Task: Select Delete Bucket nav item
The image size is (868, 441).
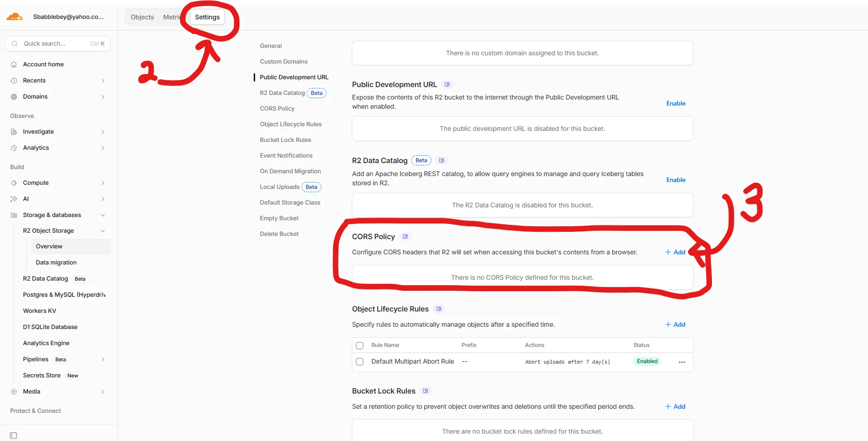Action: tap(279, 234)
